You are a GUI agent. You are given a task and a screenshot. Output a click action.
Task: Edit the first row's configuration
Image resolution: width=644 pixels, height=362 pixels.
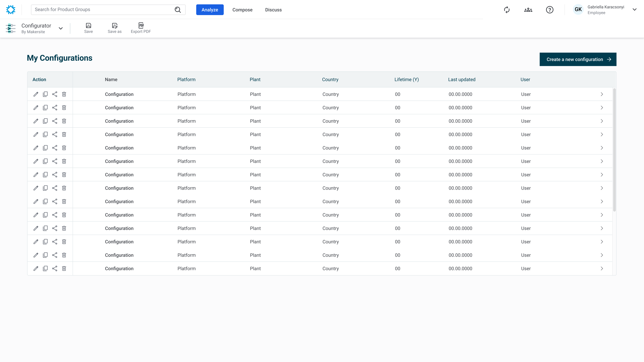pos(36,94)
